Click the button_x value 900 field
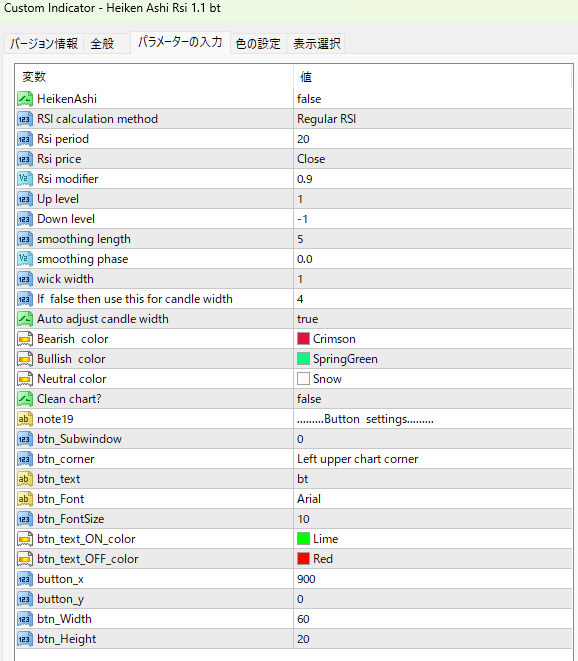578x661 pixels. [x=433, y=579]
